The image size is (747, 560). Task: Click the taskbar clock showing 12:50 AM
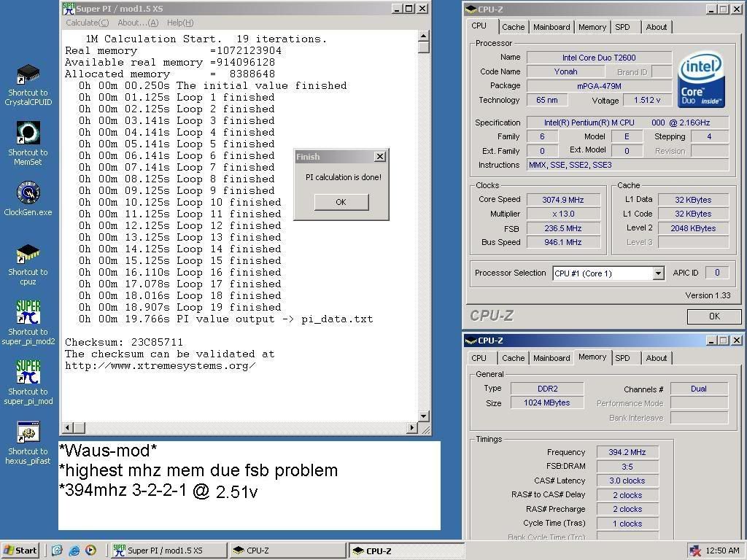722,551
